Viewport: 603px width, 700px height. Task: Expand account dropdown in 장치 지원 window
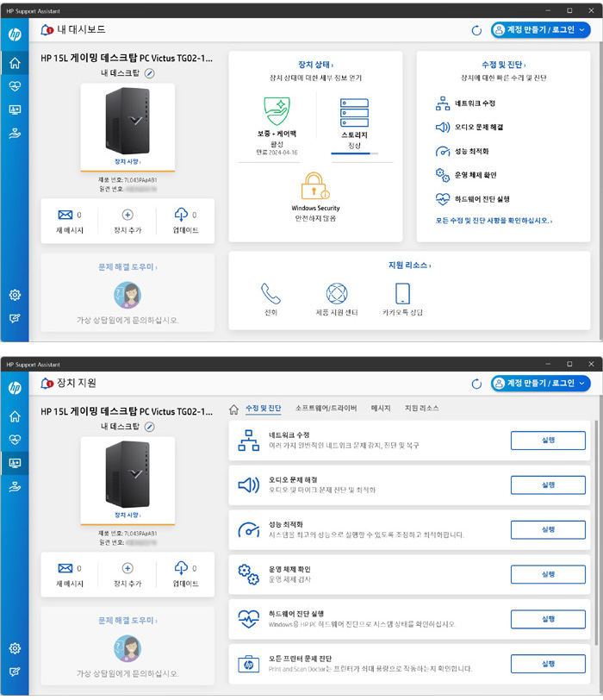[x=582, y=383]
